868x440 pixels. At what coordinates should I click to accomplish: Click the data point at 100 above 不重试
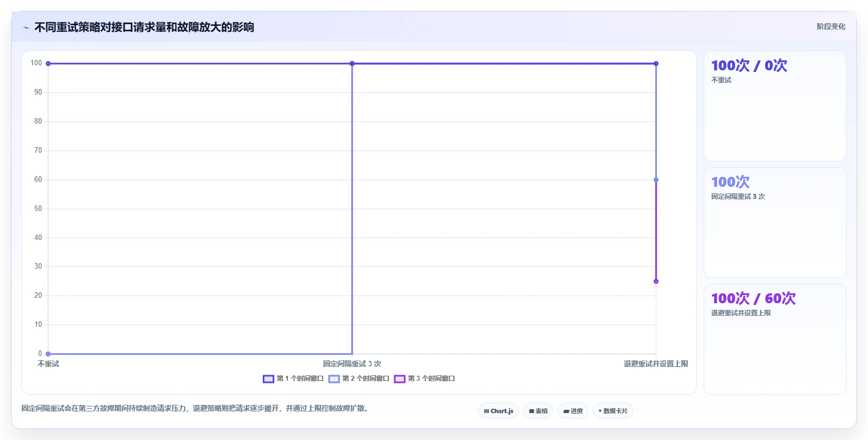48,64
